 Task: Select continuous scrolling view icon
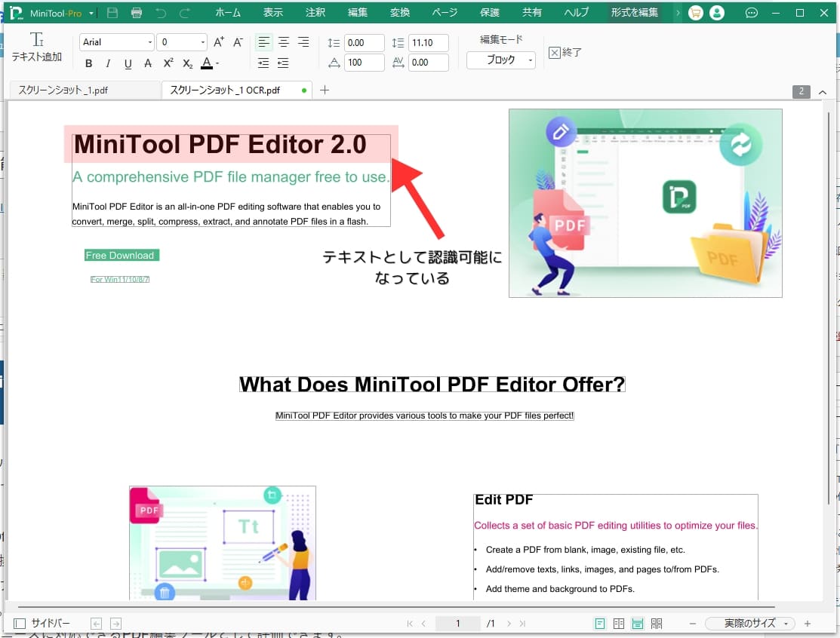pyautogui.click(x=638, y=624)
